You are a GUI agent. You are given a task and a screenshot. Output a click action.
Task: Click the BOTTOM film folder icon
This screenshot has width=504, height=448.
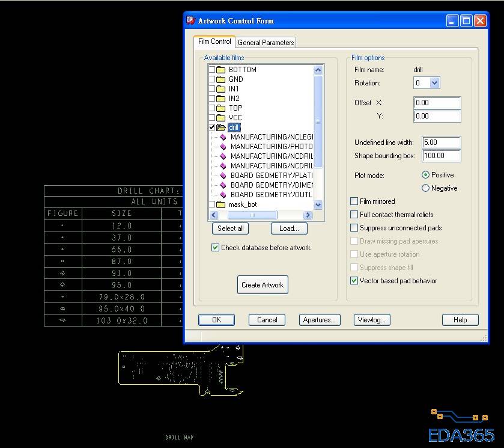tap(220, 70)
